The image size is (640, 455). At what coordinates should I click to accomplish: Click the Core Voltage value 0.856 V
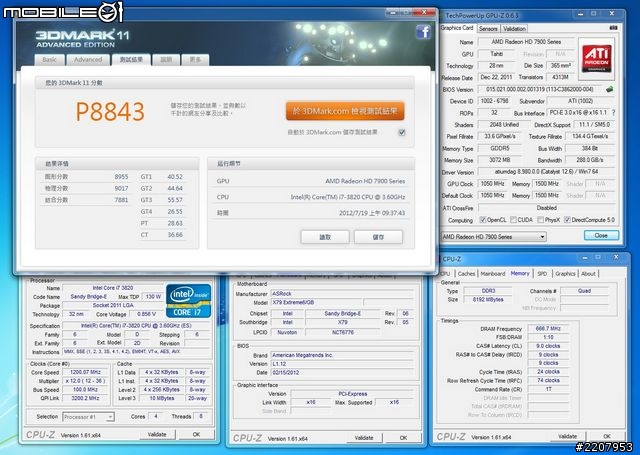coord(147,314)
